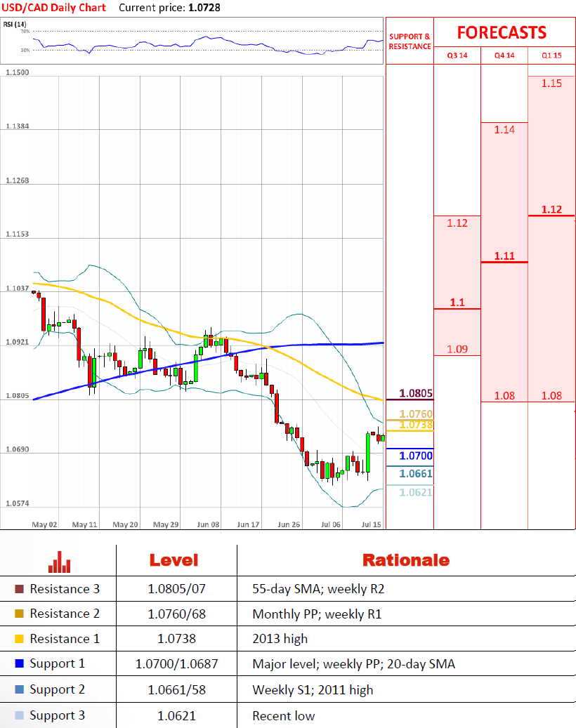Click the level cell 1.0700/1.0687

pos(176,664)
